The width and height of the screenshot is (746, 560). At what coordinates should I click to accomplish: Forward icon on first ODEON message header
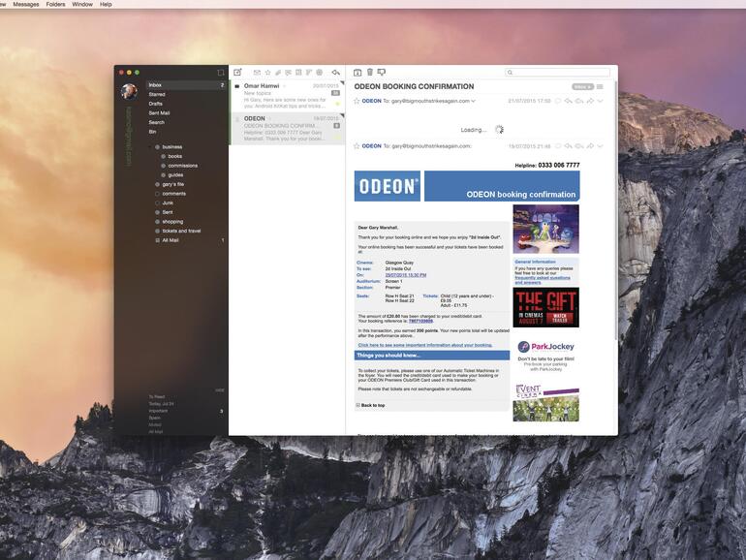[590, 101]
